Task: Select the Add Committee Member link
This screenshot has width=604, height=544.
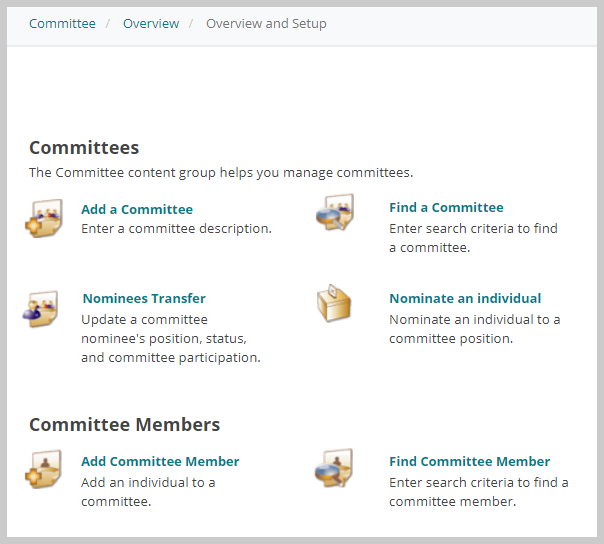Action: pyautogui.click(x=160, y=461)
